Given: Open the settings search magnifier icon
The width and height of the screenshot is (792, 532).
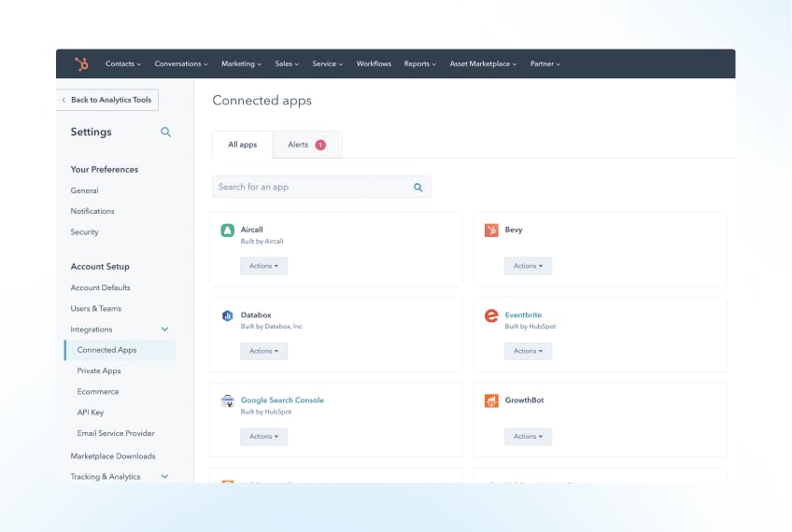Looking at the screenshot, I should click(165, 133).
